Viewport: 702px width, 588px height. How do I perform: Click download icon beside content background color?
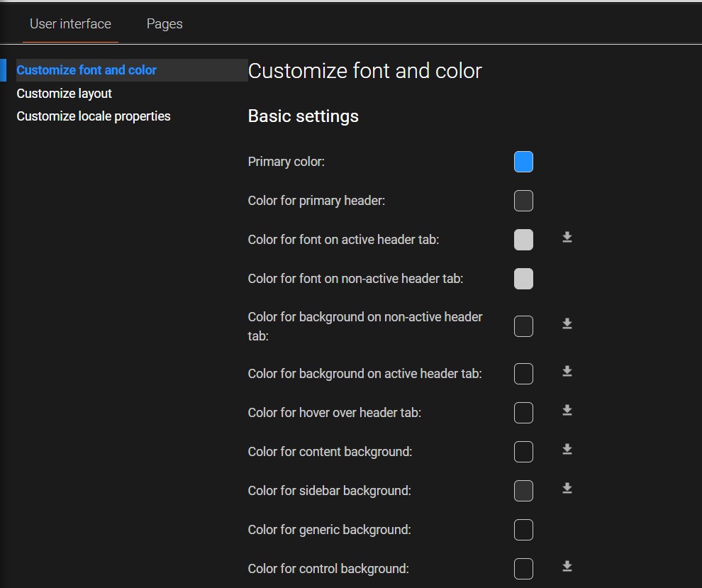click(x=567, y=450)
